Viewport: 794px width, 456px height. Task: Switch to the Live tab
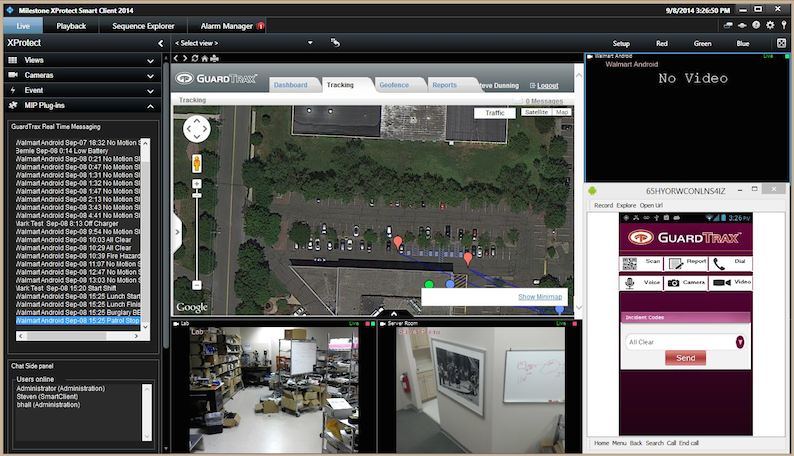point(23,26)
